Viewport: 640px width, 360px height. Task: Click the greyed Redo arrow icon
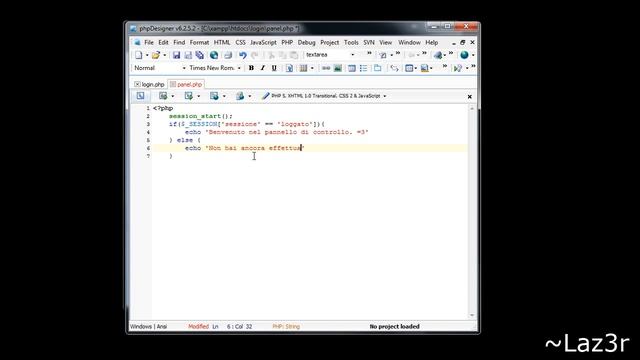pyautogui.click(x=255, y=55)
